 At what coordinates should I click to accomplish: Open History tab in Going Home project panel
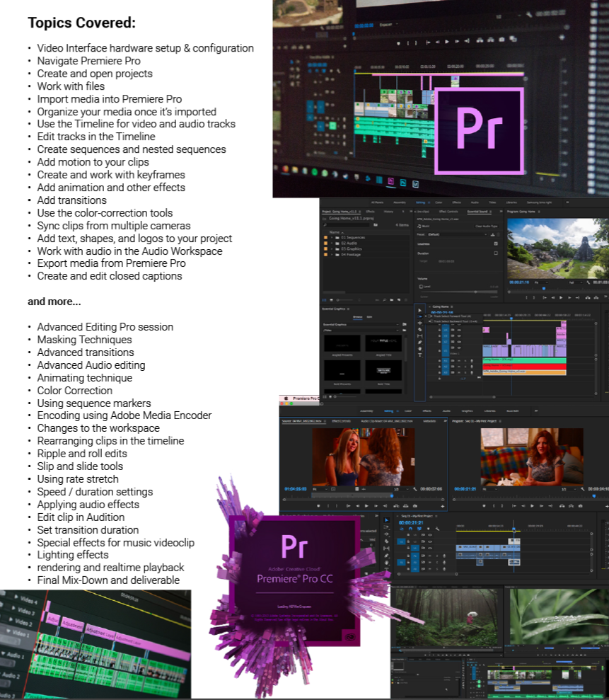[x=388, y=212]
